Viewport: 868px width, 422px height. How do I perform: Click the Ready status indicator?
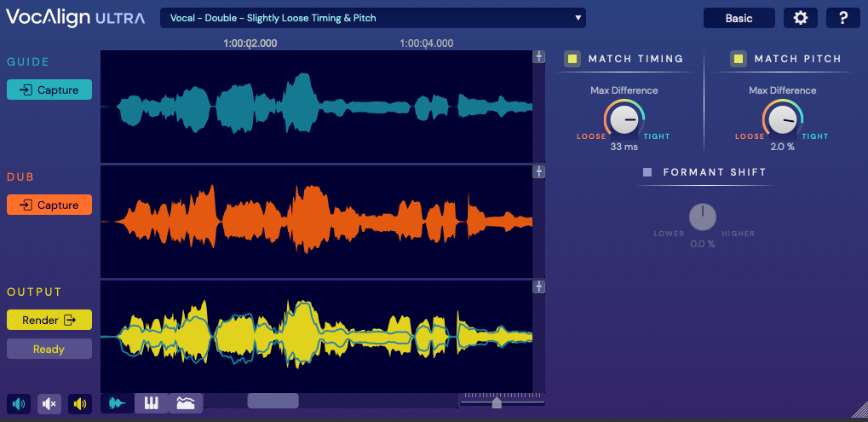coord(49,349)
